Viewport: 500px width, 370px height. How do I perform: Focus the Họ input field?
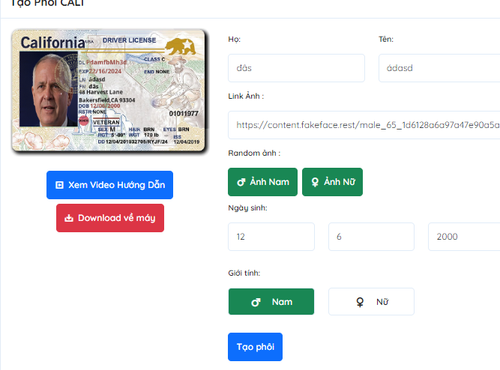[296, 68]
